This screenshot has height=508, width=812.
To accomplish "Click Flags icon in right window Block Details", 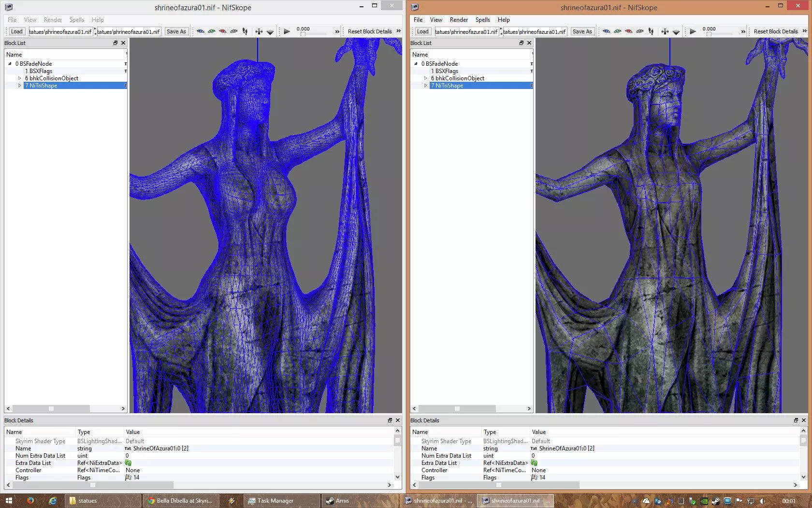I will coord(534,478).
